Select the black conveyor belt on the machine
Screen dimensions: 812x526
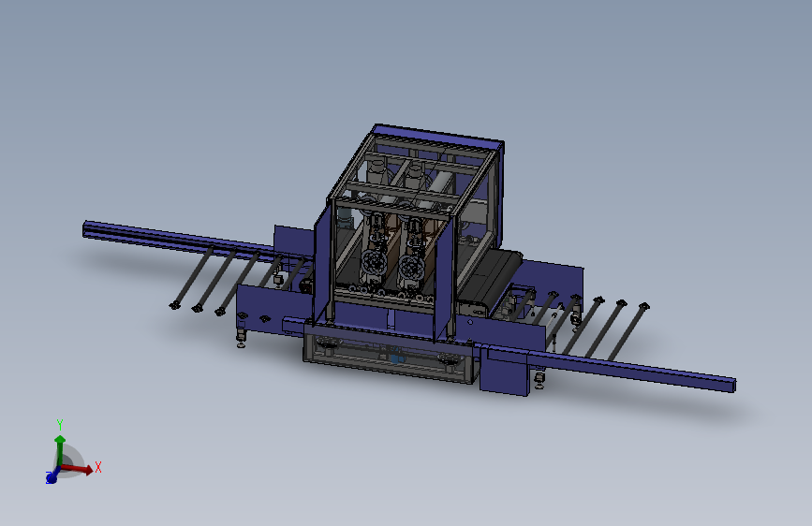pyautogui.click(x=492, y=277)
